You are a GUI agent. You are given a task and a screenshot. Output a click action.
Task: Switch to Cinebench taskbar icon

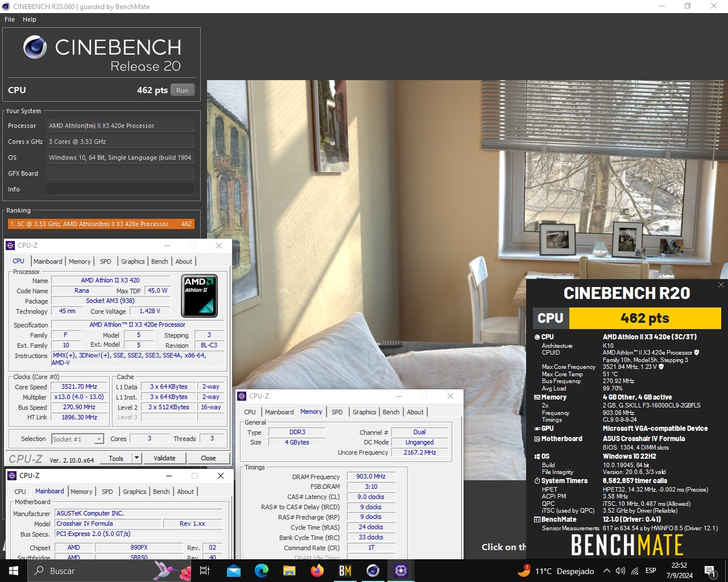[x=373, y=571]
